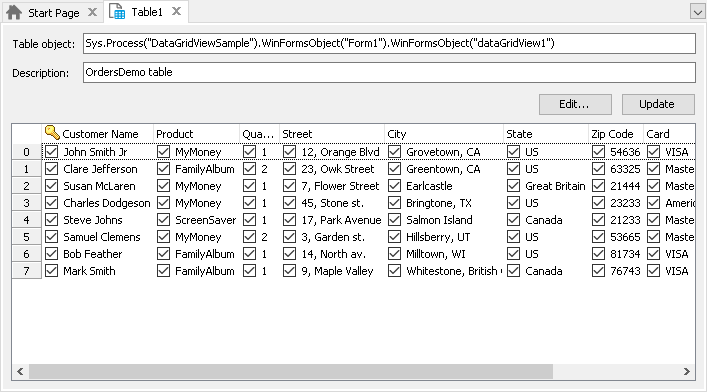Click the Steve Johns cell text
The image size is (707, 392).
[x=93, y=220]
